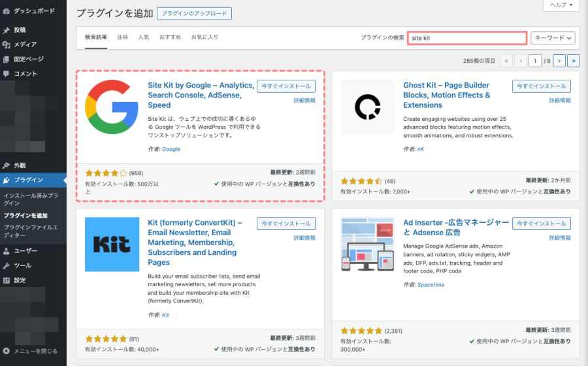
Task: Switch to お気に入り favorites tab
Action: pyautogui.click(x=204, y=37)
